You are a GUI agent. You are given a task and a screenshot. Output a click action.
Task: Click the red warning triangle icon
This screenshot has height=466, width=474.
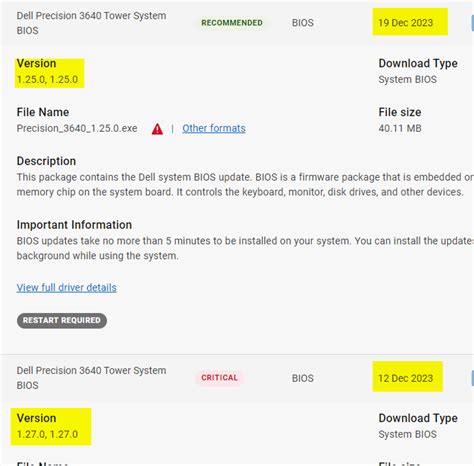tap(157, 129)
